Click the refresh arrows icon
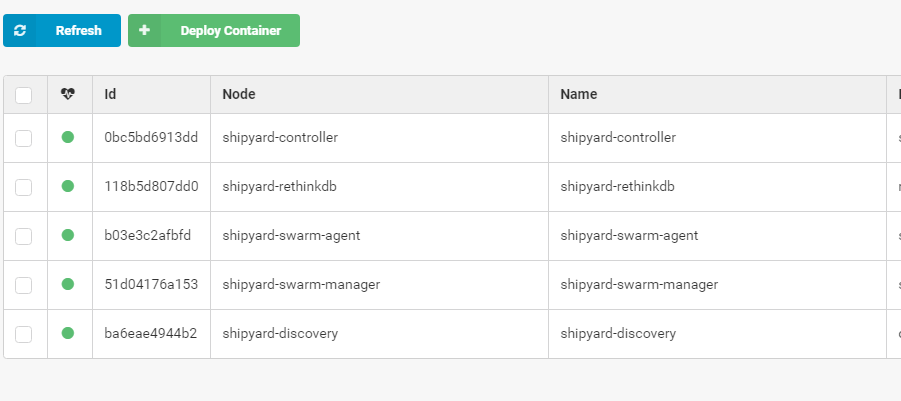The image size is (901, 401). tap(20, 30)
